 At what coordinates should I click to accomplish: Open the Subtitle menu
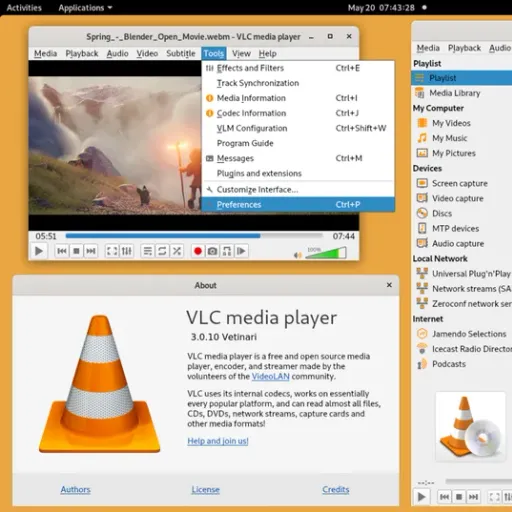181,53
